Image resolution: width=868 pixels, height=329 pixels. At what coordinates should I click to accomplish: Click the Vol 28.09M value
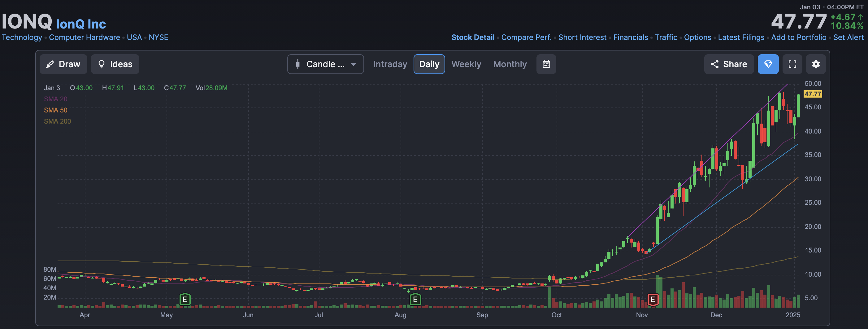[211, 88]
